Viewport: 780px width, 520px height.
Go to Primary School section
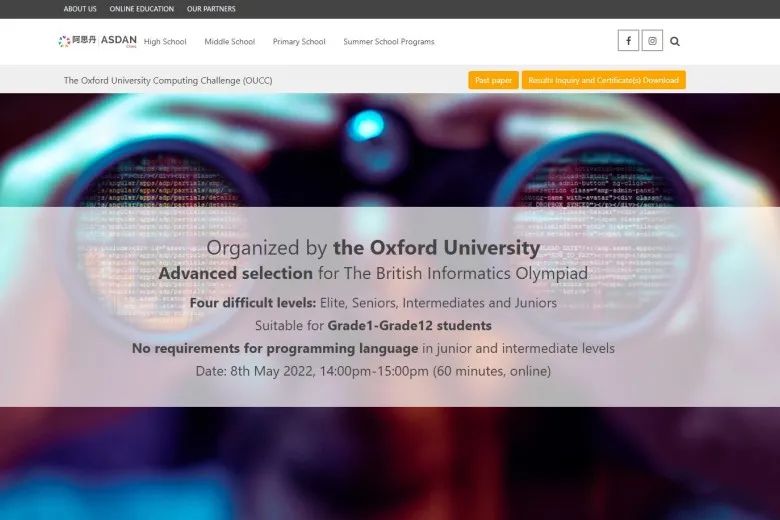(x=299, y=42)
